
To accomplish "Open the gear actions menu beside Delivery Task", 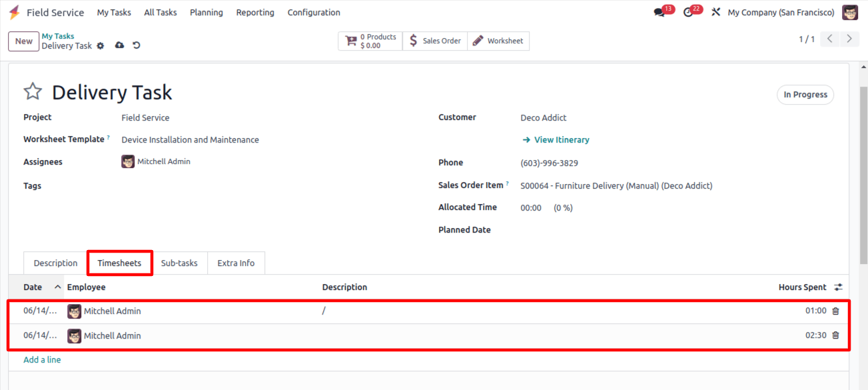I will (x=101, y=45).
